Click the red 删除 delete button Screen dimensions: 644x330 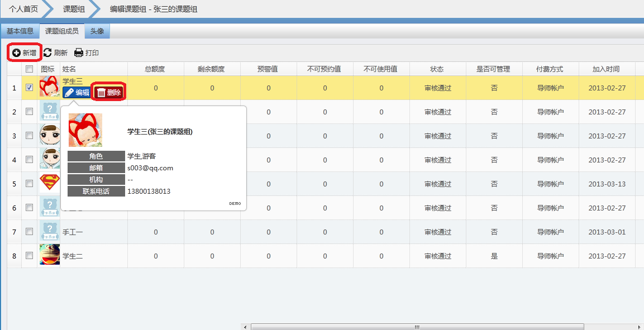pyautogui.click(x=109, y=93)
